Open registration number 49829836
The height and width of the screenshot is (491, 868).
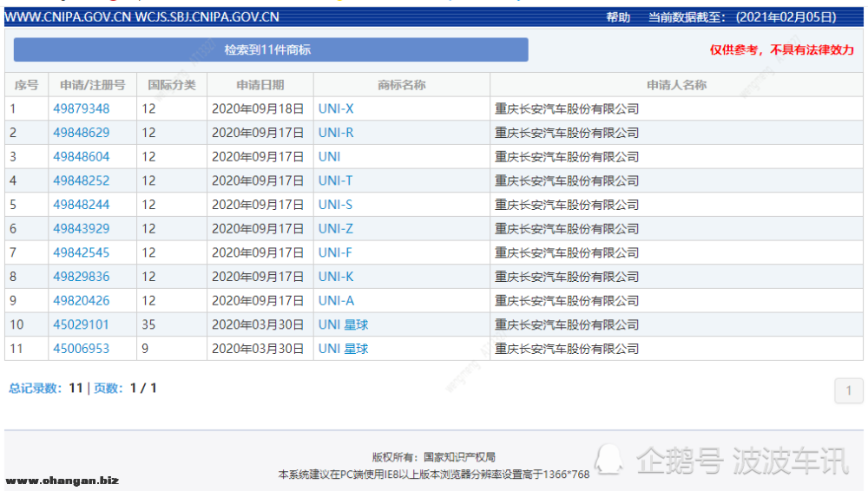82,277
